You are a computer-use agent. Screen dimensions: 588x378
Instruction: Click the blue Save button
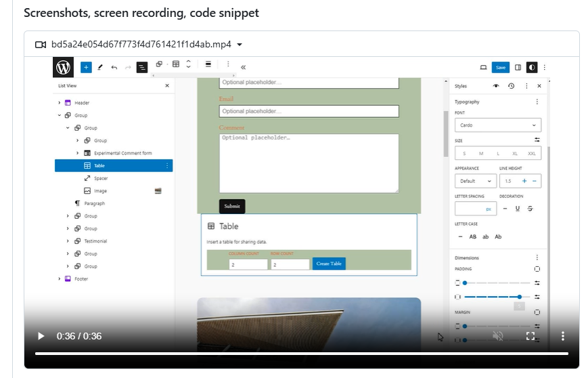(500, 67)
